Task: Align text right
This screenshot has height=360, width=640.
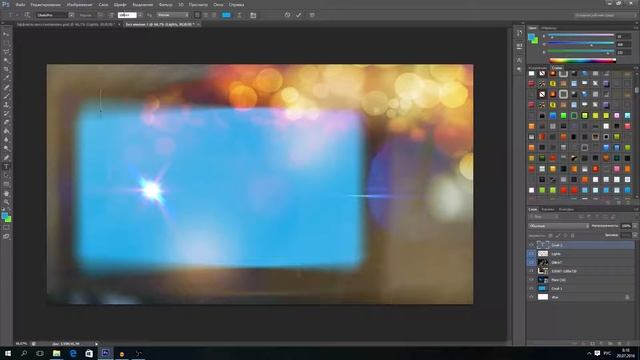Action: (x=214, y=15)
